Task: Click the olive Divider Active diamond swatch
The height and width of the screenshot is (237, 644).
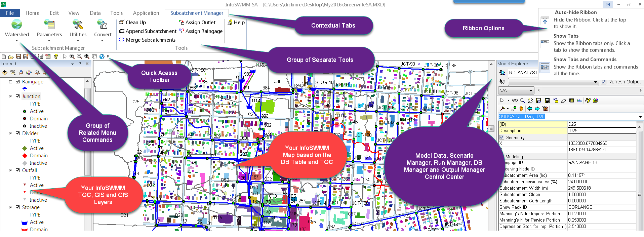Action: (x=25, y=148)
